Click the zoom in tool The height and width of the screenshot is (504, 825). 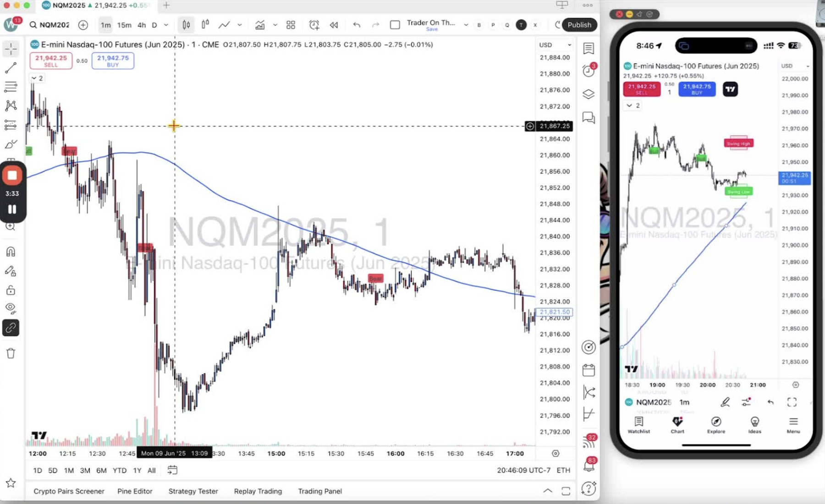[x=11, y=226]
